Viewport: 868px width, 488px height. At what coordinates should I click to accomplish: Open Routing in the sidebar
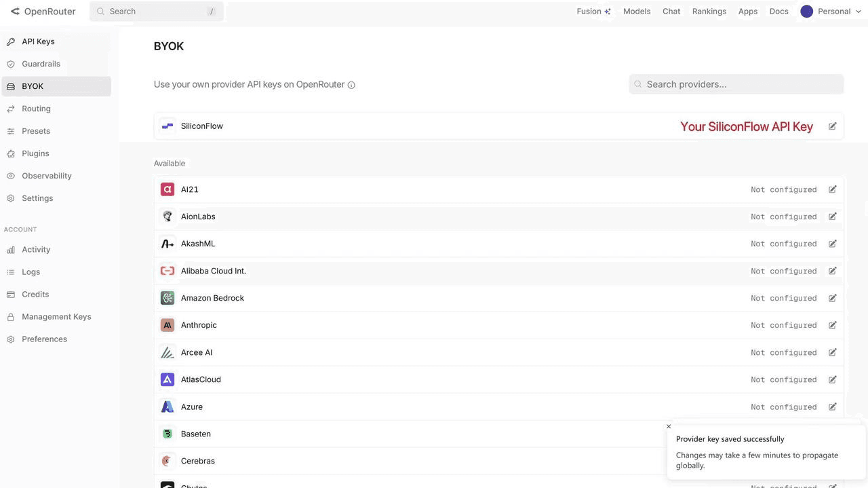tap(56, 109)
